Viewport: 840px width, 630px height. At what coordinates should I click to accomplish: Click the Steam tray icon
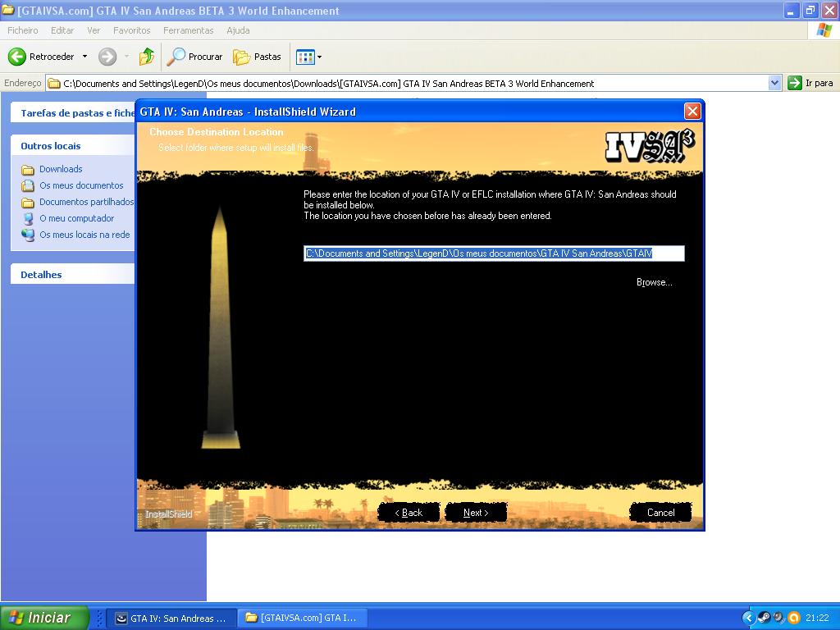tap(764, 618)
